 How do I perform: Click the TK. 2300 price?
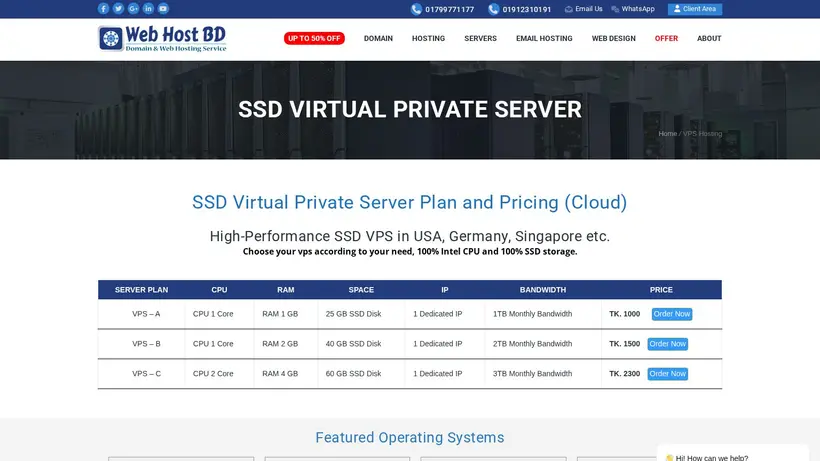click(624, 374)
